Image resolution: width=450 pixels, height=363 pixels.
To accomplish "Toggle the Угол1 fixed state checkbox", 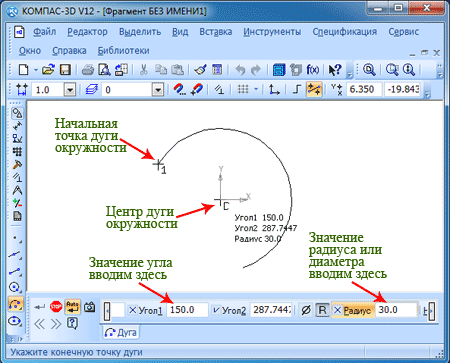I will 132,310.
